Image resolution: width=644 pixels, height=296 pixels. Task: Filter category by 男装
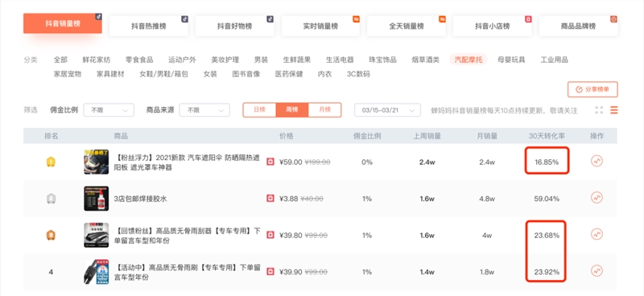click(261, 60)
